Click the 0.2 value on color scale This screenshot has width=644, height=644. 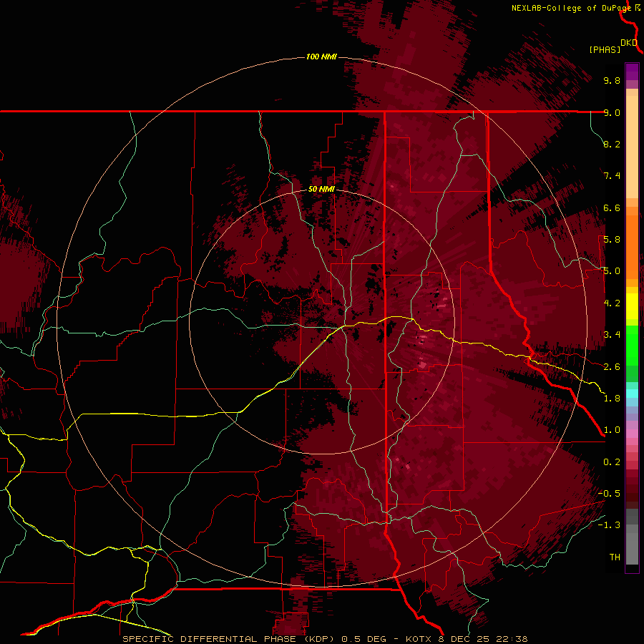(612, 462)
